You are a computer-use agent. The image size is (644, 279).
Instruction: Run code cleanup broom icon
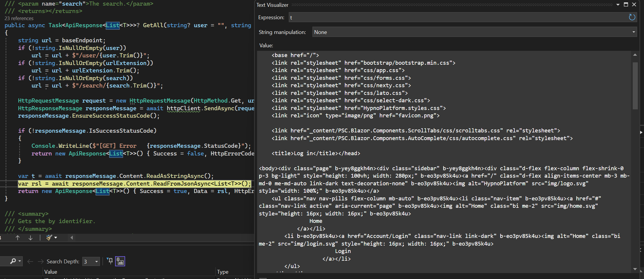pyautogui.click(x=49, y=238)
